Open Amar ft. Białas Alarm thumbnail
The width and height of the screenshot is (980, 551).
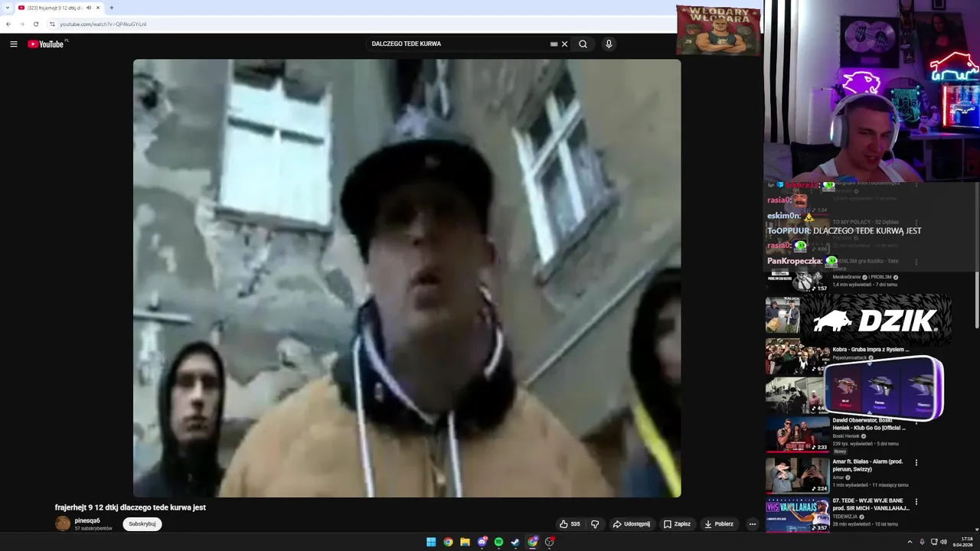797,474
